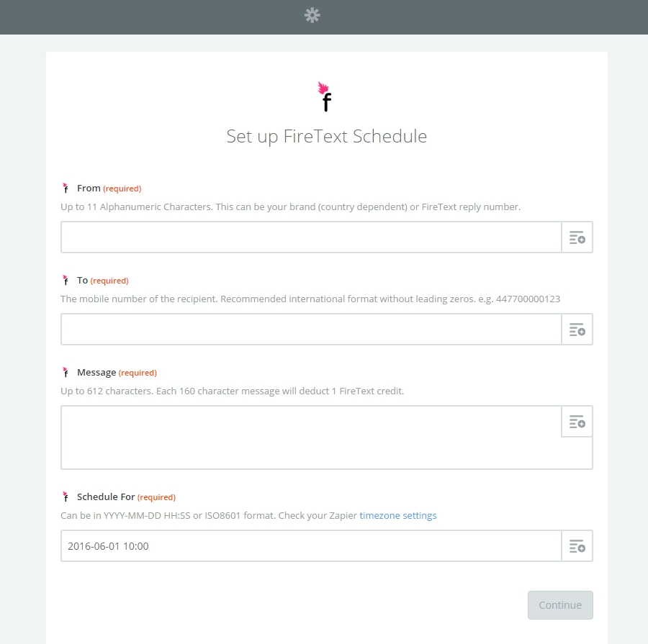Image resolution: width=648 pixels, height=644 pixels.
Task: Click the Message field label
Action: [96, 372]
